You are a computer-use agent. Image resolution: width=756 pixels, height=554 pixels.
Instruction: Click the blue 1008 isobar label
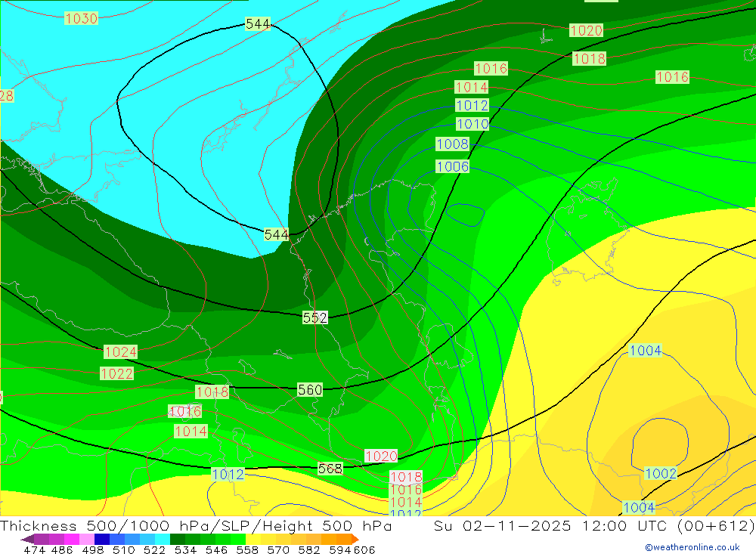pos(452,144)
